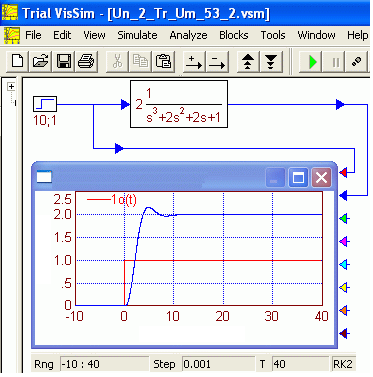Screen dimensions: 373x377
Task: Open the Window menu
Action: point(316,35)
